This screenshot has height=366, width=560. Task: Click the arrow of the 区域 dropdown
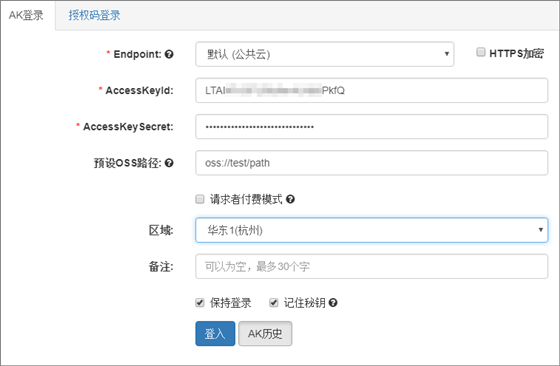coord(540,230)
